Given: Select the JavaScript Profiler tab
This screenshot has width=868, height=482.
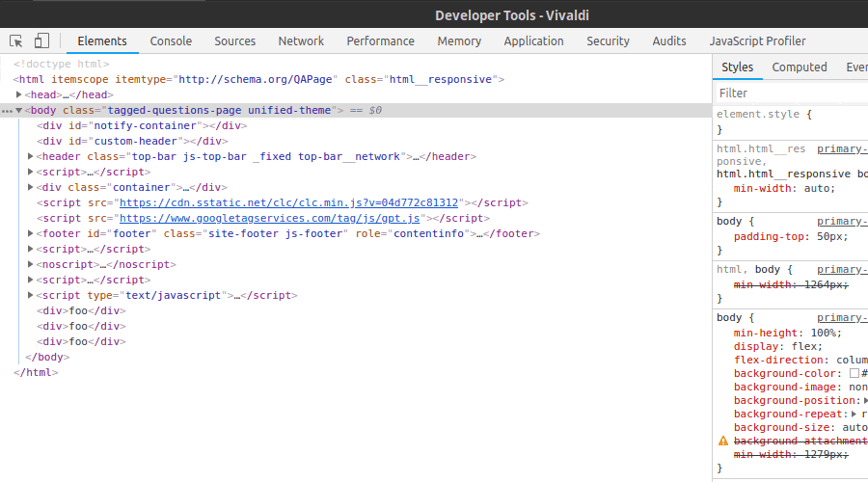Looking at the screenshot, I should [x=757, y=40].
